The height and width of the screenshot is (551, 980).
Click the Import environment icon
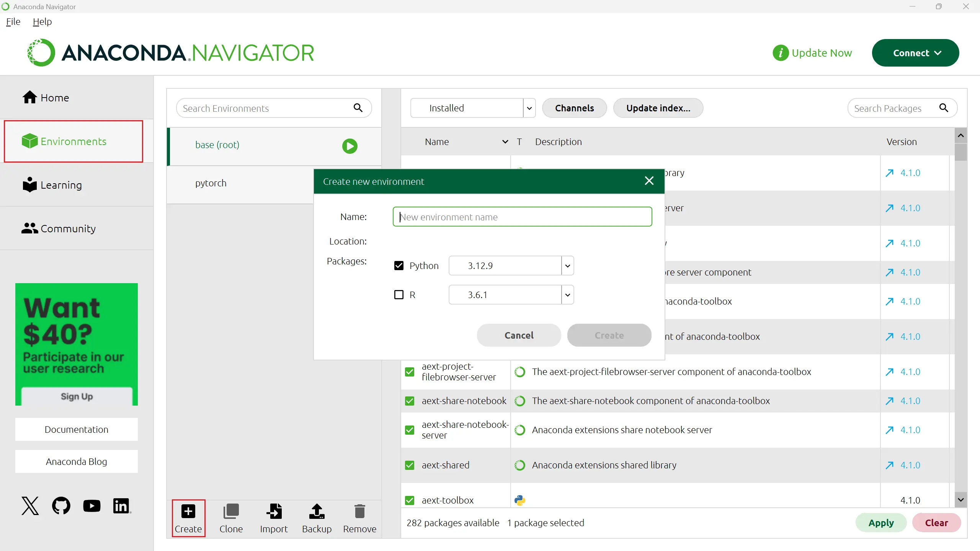pos(274,511)
